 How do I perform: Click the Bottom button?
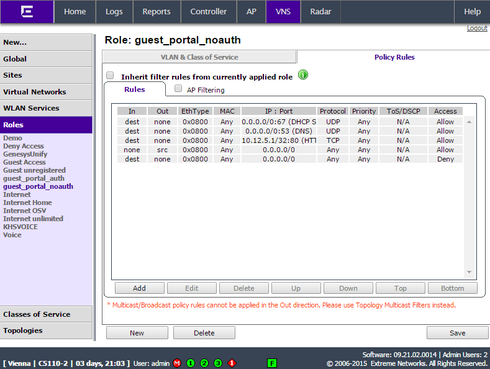point(453,288)
